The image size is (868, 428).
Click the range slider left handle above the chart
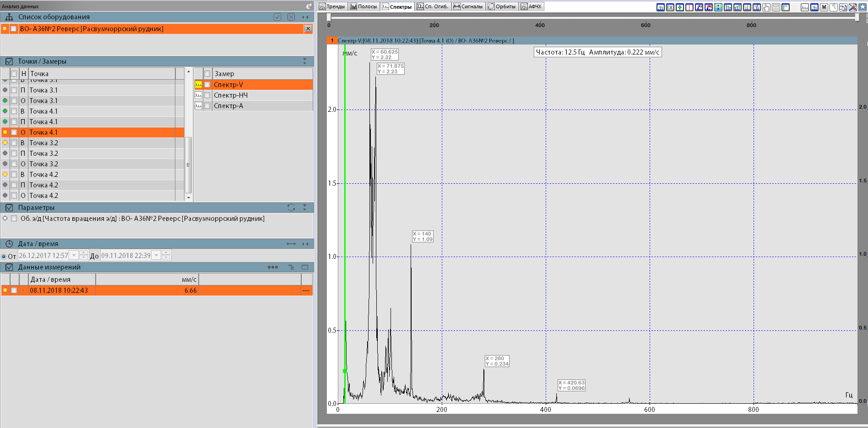pyautogui.click(x=329, y=17)
